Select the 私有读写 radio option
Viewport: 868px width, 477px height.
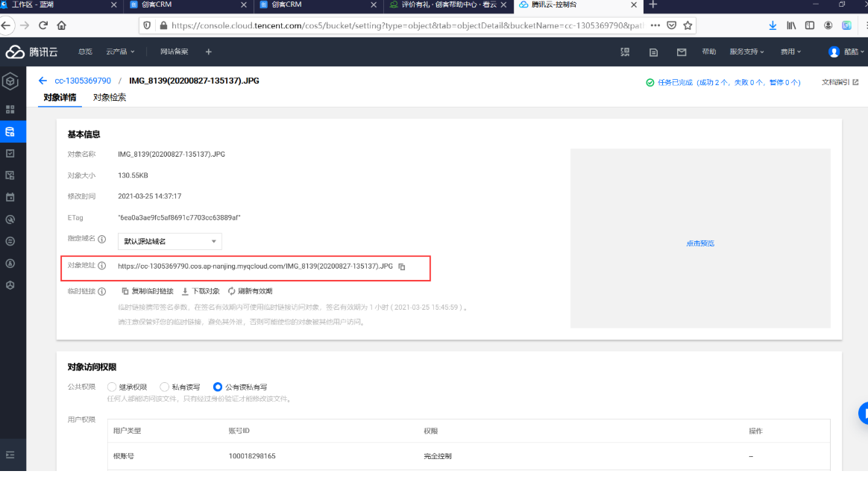pyautogui.click(x=165, y=387)
